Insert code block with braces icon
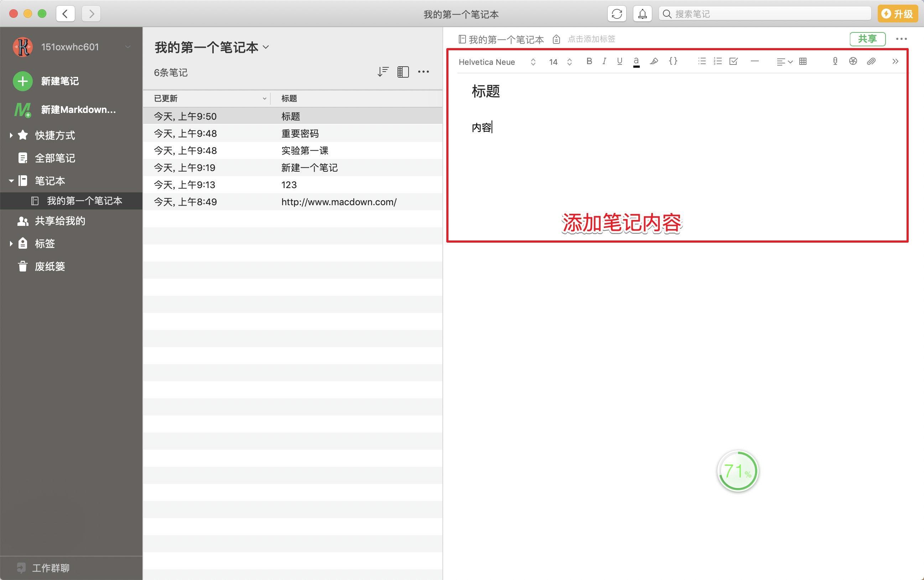Screen dimensions: 924x580 pos(673,61)
